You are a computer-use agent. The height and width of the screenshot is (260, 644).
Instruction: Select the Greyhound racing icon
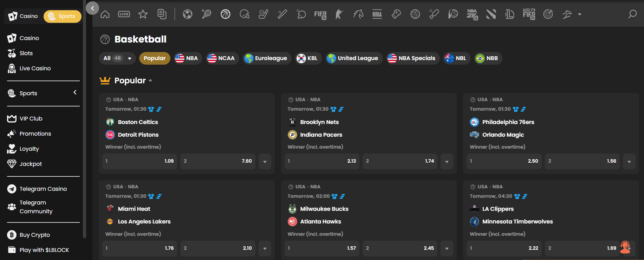567,14
